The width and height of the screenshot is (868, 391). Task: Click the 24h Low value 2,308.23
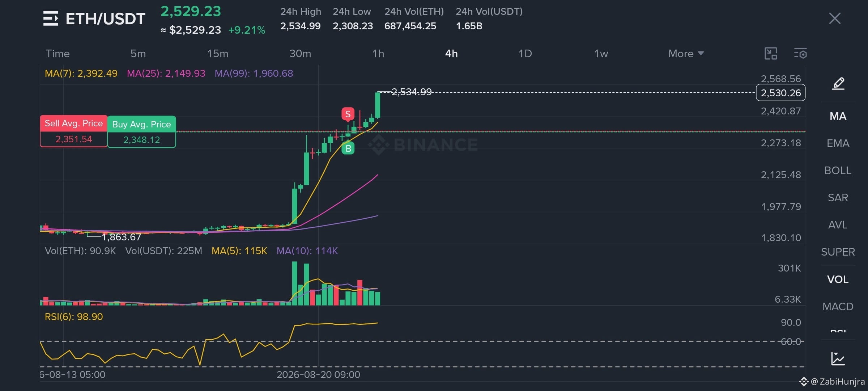point(353,26)
